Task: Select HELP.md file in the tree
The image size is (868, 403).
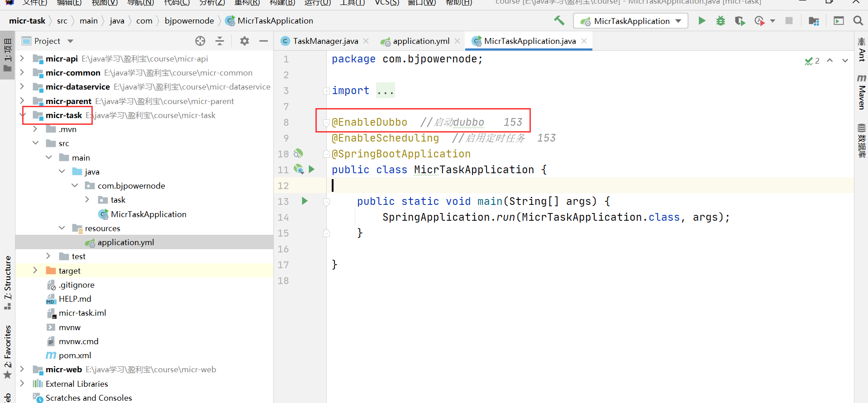Action: 75,299
